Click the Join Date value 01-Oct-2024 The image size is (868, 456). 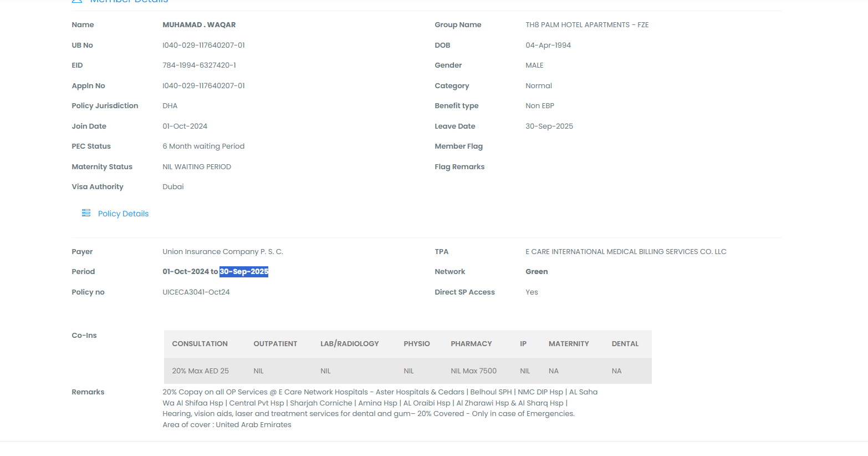click(185, 126)
